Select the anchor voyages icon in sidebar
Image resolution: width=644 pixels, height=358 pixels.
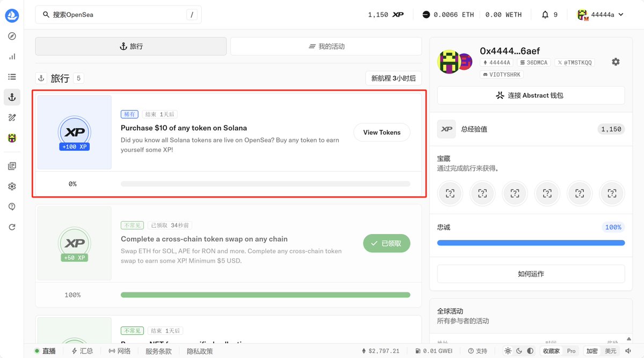point(12,97)
